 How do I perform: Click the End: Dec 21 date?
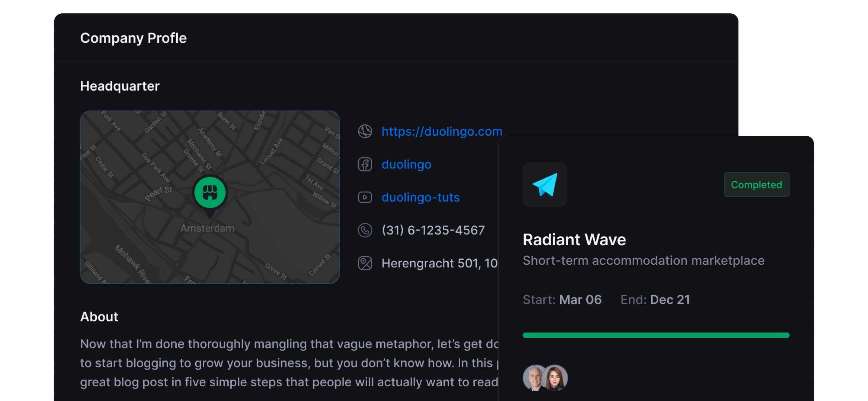pos(655,299)
